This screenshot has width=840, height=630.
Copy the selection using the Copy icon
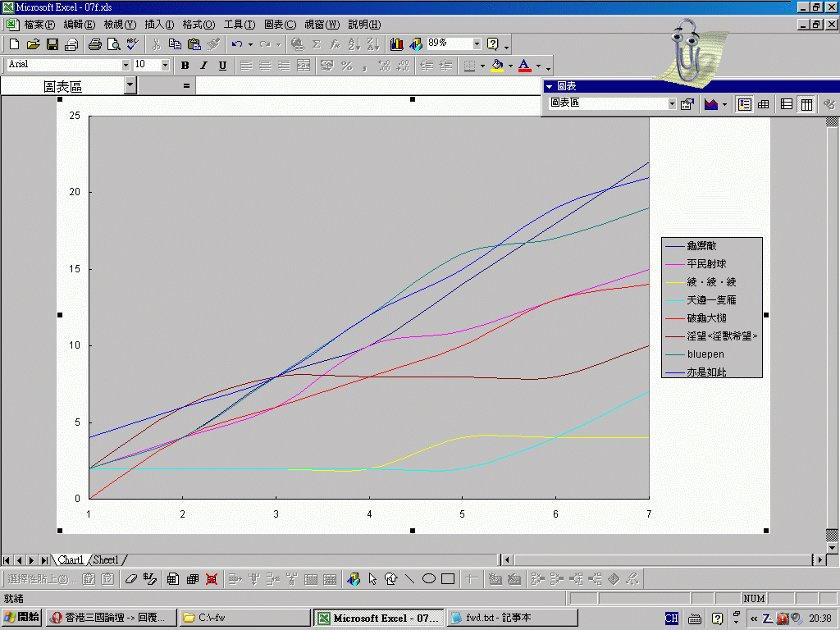175,44
